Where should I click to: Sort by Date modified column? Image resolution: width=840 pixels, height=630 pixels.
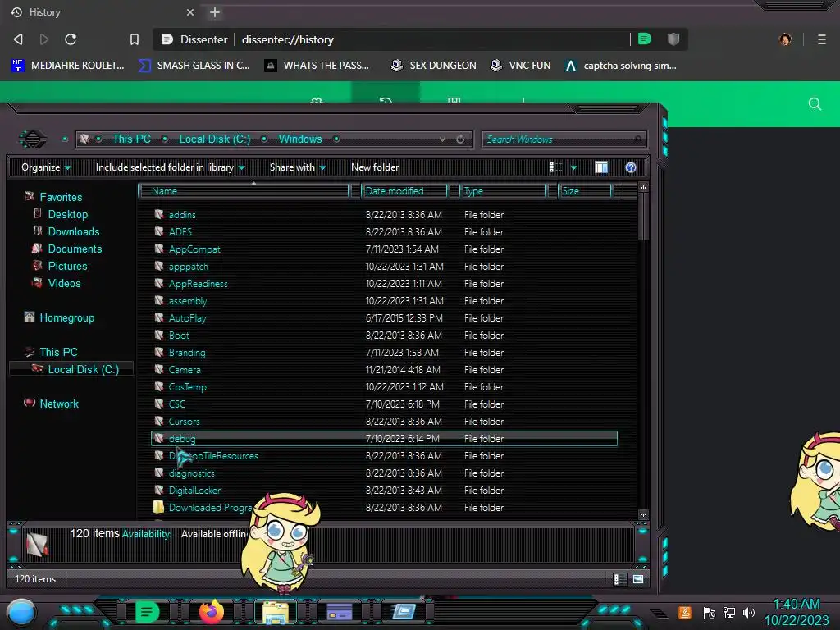point(404,191)
